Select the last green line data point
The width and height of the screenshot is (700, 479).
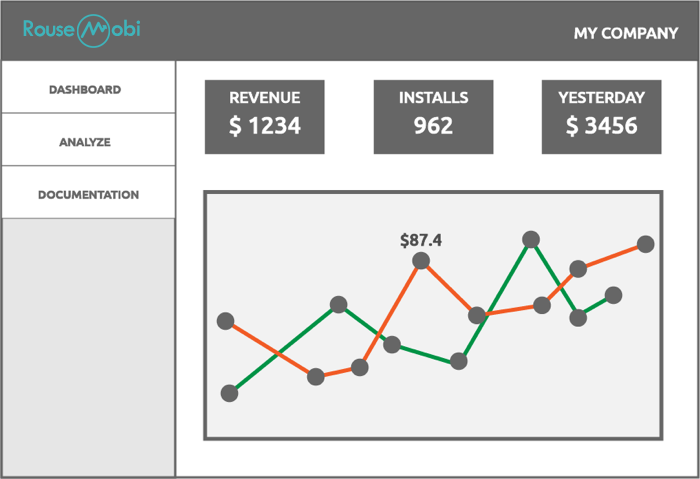coord(613,295)
